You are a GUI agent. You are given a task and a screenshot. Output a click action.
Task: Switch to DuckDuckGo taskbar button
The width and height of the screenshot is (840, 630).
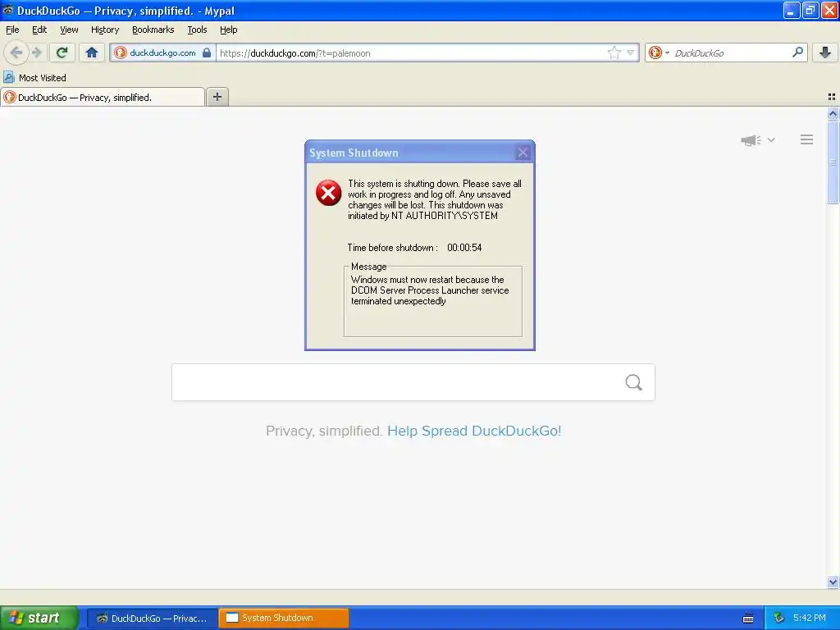pos(152,618)
